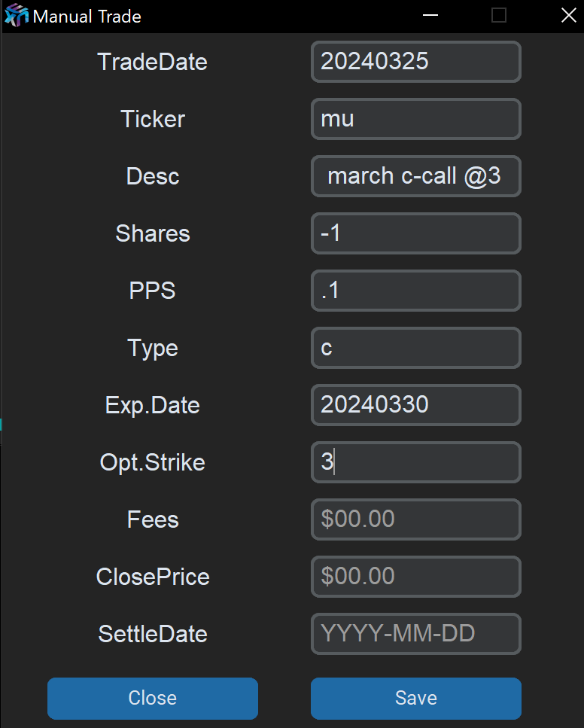
Task: Select the Exp.Date field
Action: click(x=415, y=405)
